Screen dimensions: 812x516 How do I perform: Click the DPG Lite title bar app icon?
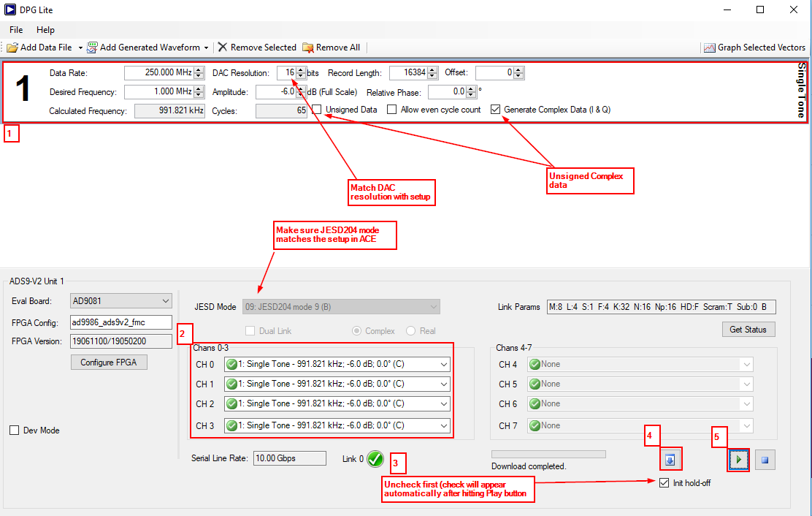[9, 10]
